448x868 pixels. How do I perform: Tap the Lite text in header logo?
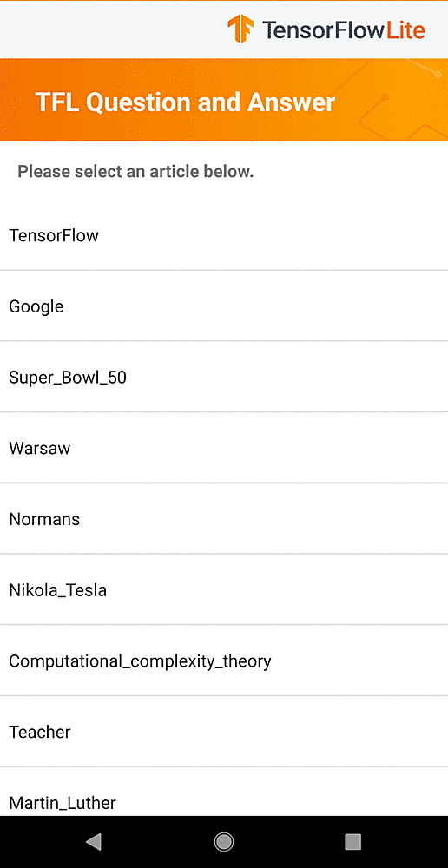[406, 30]
